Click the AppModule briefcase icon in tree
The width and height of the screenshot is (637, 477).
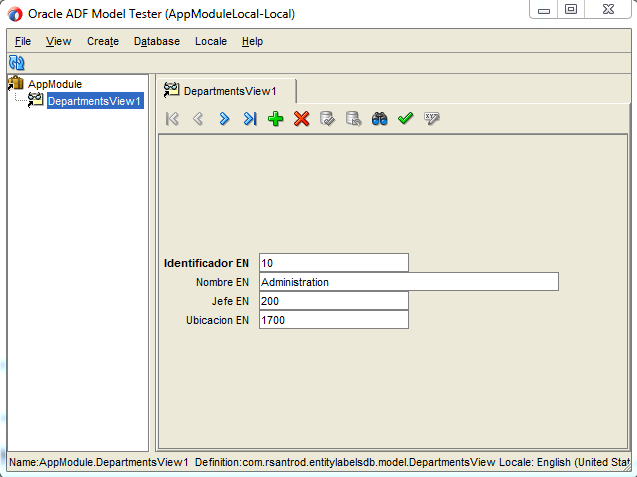click(16, 83)
